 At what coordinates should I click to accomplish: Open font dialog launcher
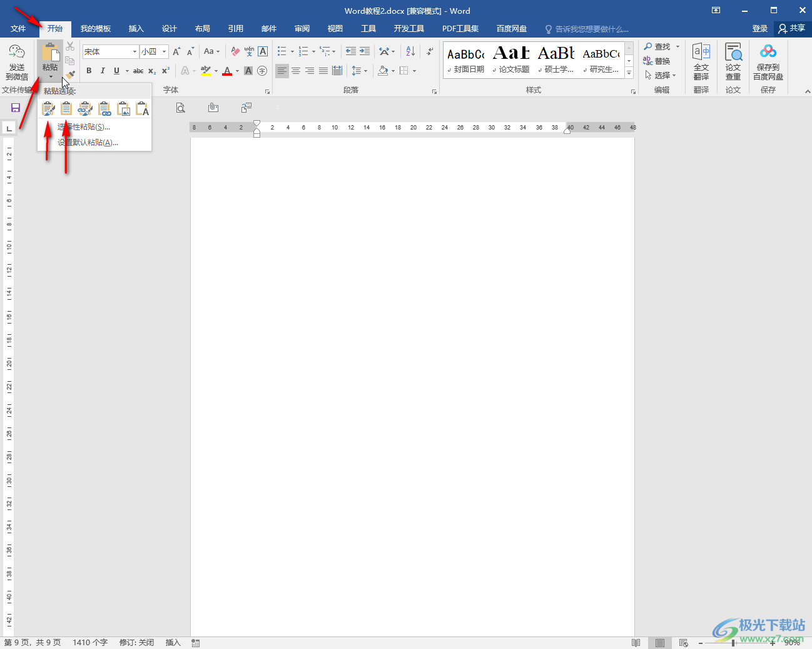point(268,91)
